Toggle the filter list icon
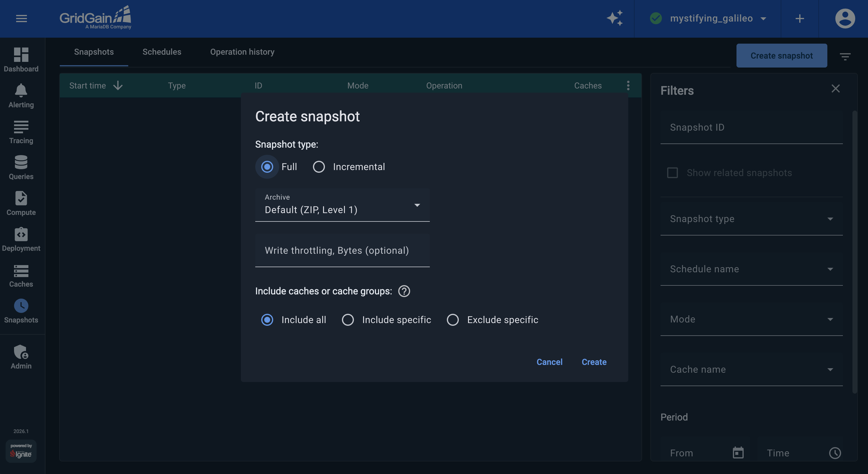Screen dimensions: 868x474 click(845, 56)
